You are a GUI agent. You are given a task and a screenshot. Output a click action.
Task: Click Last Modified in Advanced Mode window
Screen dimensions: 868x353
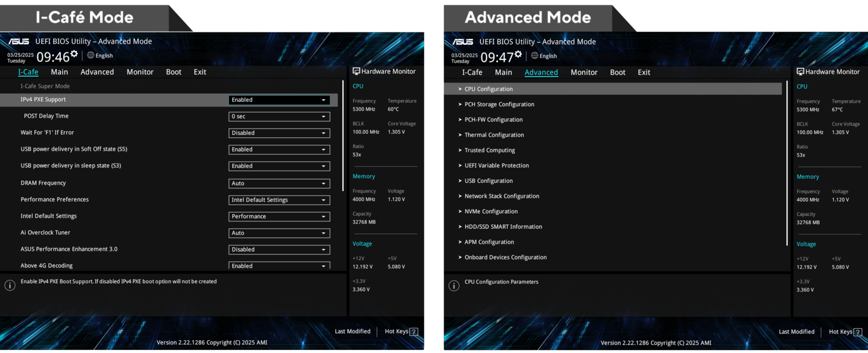point(797,332)
